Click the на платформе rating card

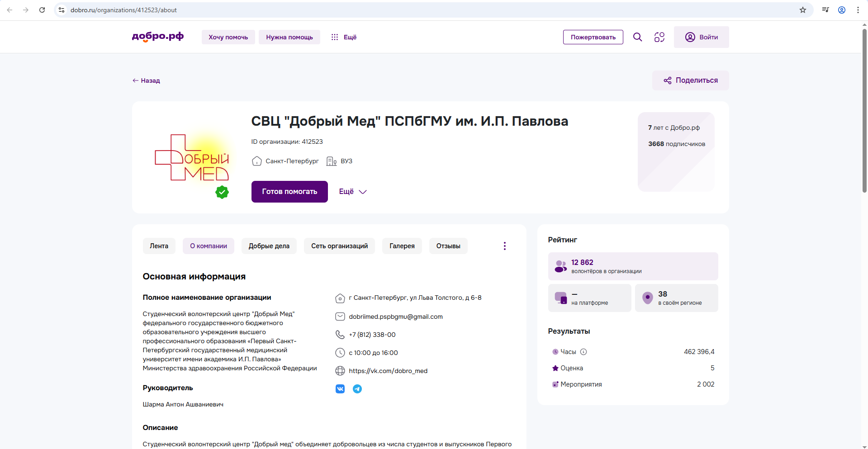tap(590, 298)
